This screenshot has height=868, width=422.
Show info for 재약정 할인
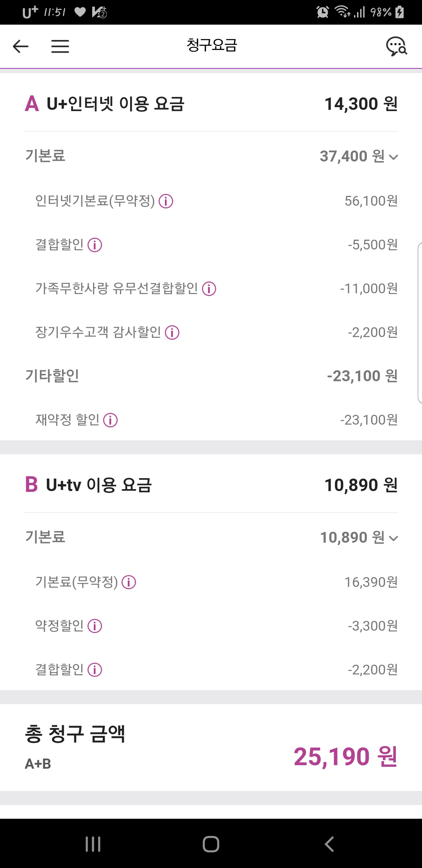pyautogui.click(x=111, y=420)
